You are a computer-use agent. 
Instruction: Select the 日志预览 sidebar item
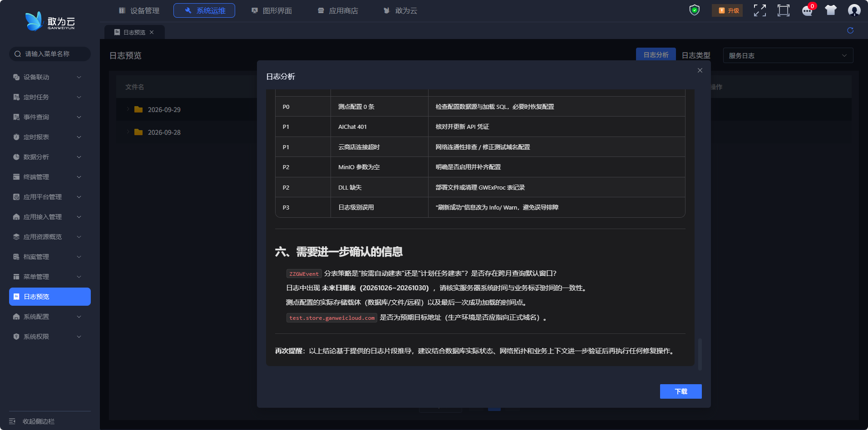pyautogui.click(x=50, y=297)
